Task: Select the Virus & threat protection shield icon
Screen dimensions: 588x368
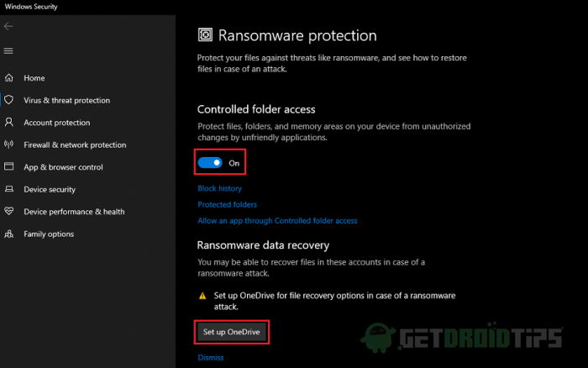Action: [9, 100]
